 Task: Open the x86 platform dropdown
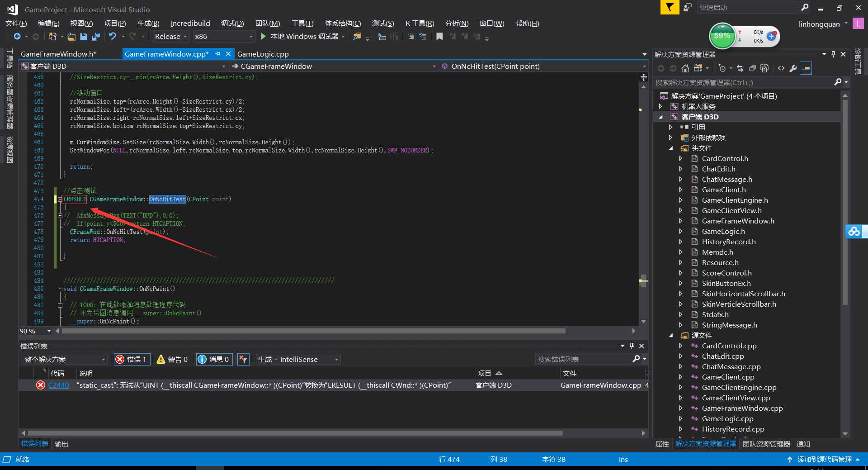224,36
